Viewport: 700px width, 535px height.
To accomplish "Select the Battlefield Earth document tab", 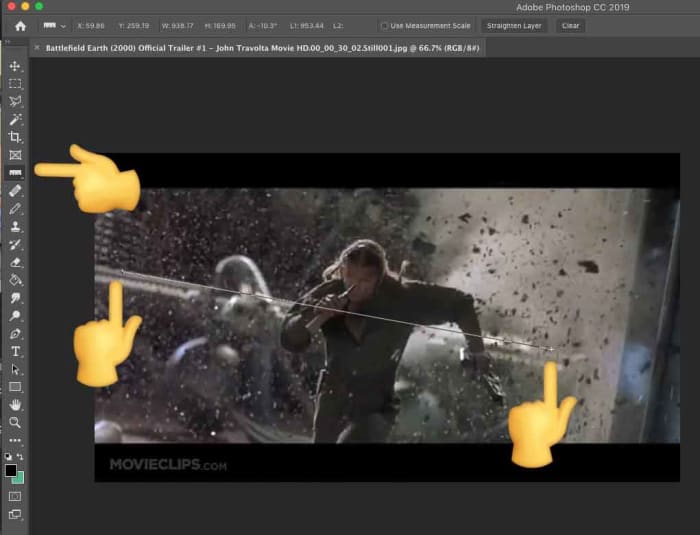I will [260, 47].
